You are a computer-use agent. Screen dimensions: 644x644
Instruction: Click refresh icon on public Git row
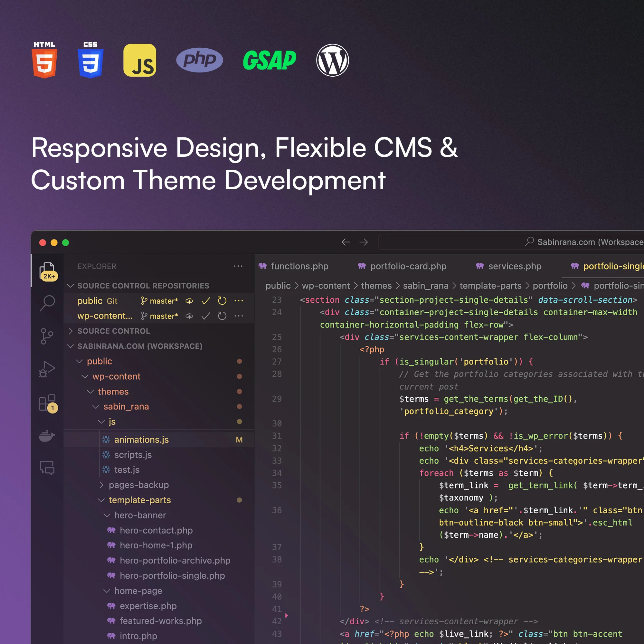pyautogui.click(x=222, y=301)
